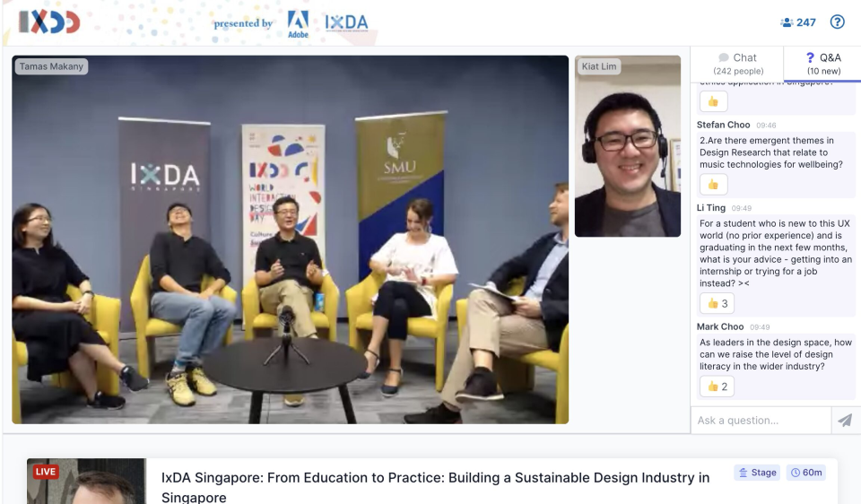Upvote Mark Choo's design literacy question
The width and height of the screenshot is (861, 504).
point(717,387)
